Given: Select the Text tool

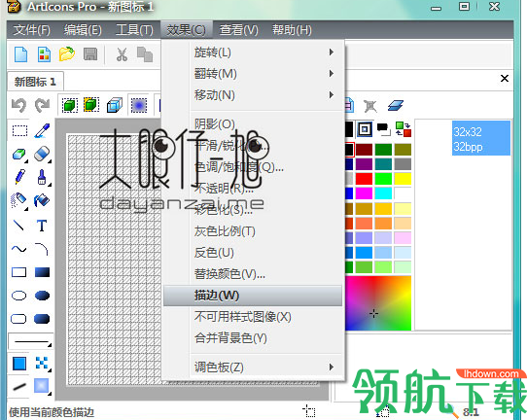Looking at the screenshot, I should (42, 226).
